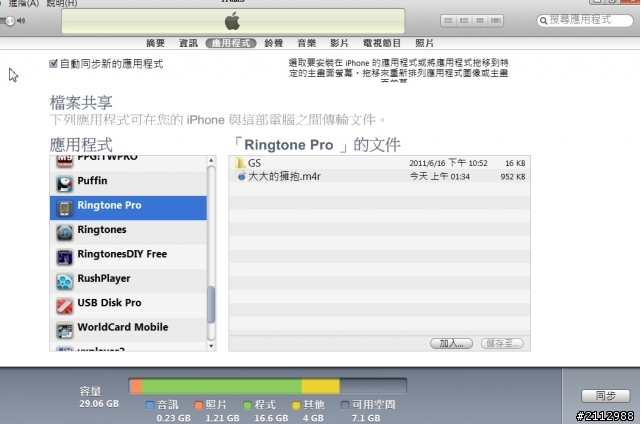Open the 音樂 tab

[307, 43]
